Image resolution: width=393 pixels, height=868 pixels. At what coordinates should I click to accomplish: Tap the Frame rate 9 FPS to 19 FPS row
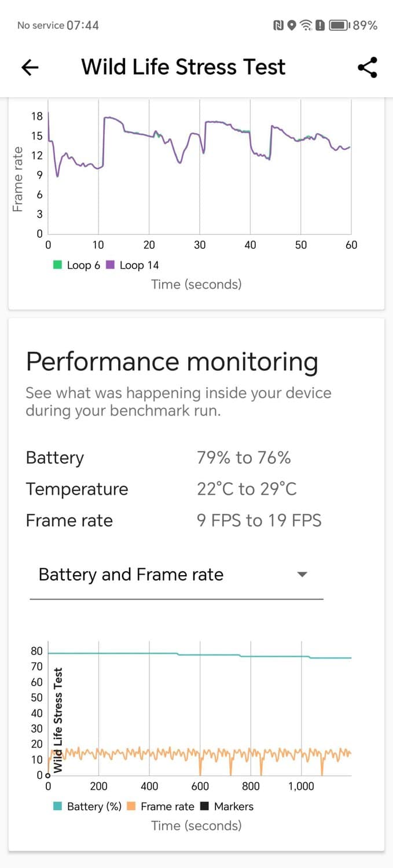click(x=173, y=520)
